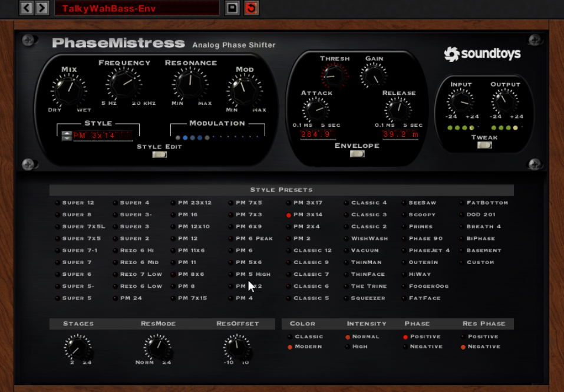
Task: Open the TalkyWahBass-Env preset name display
Action: click(137, 8)
